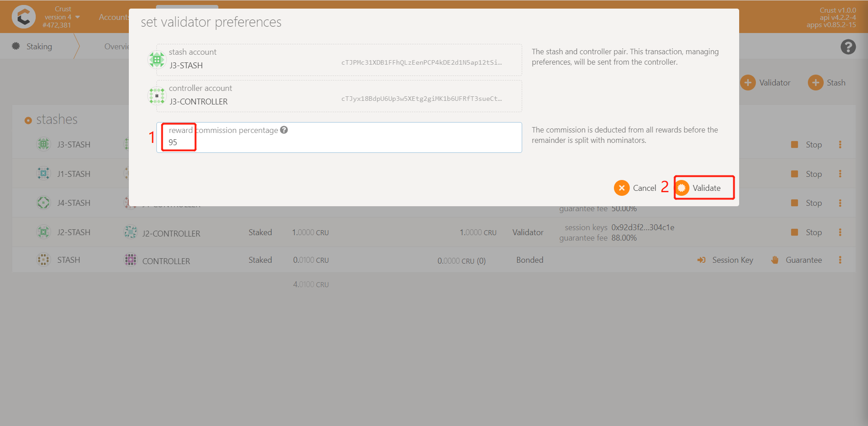Screen dimensions: 868x426
Task: Open more options for the J4-STASH row
Action: tap(840, 203)
